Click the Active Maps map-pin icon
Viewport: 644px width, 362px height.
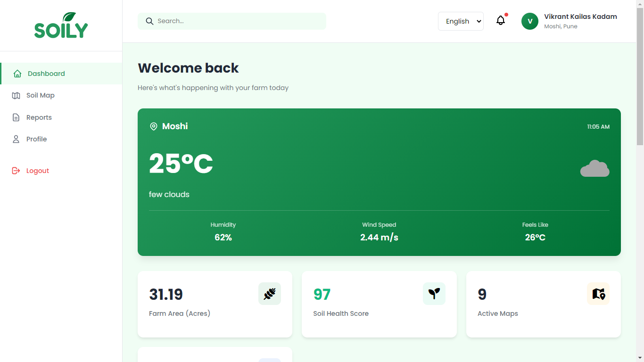tap(598, 294)
